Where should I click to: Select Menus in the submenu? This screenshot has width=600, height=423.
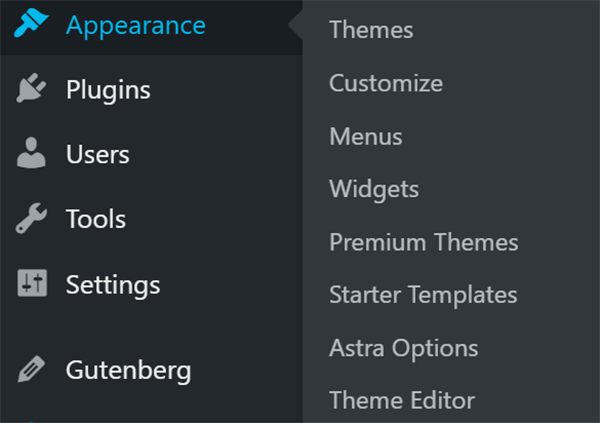coord(366,136)
